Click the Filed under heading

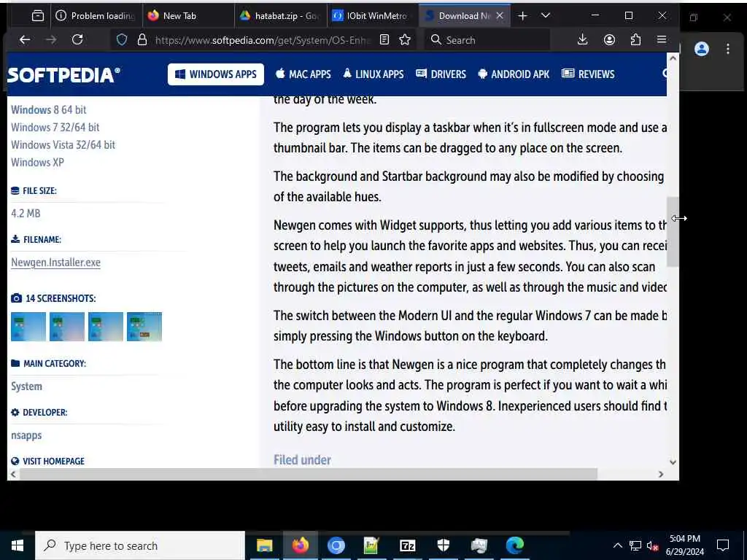click(x=302, y=460)
